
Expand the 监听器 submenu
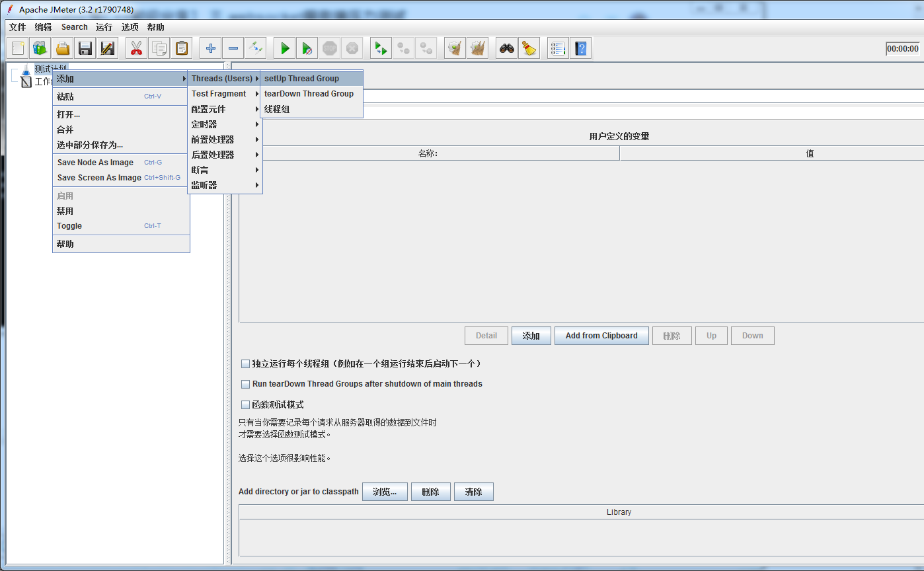pos(225,185)
